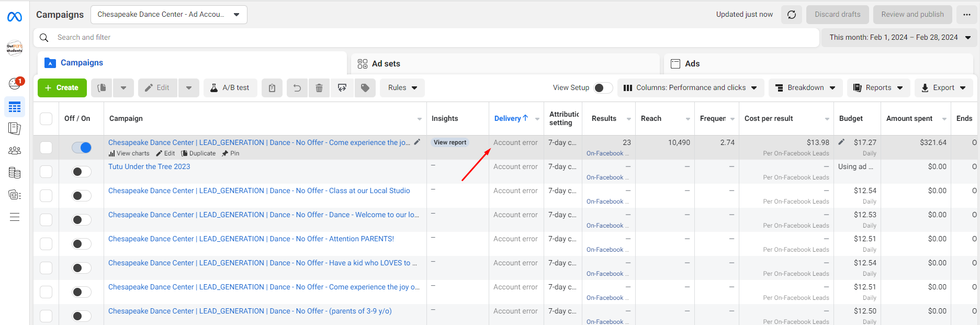Check the Tutu Under the Tree checkbox
980x325 pixels.
pyautogui.click(x=46, y=172)
